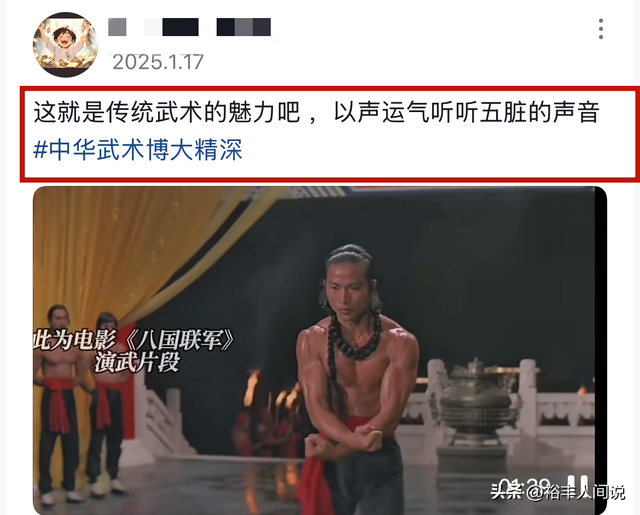
Task: Pause the video with the pause icon
Action: pos(578,485)
